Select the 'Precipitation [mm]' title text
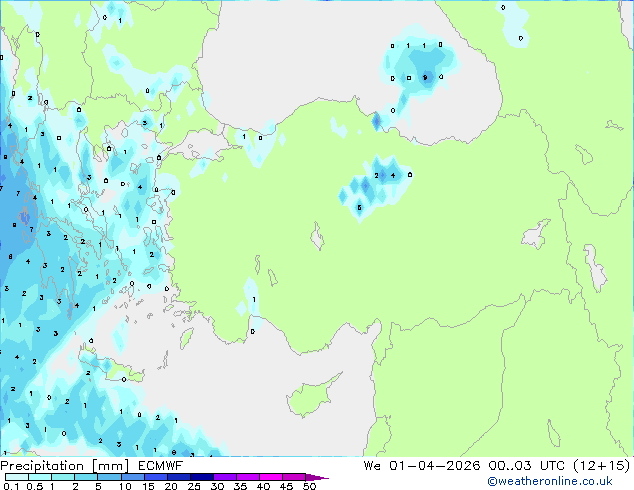Viewport: 634px width, 490px height. point(65,466)
